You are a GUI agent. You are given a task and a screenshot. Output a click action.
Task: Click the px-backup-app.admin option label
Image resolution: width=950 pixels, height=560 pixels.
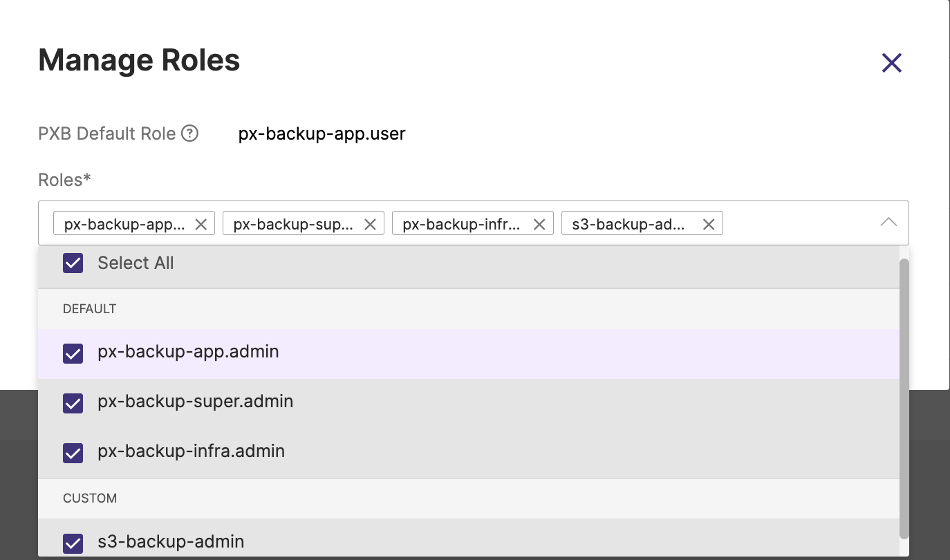[188, 352]
